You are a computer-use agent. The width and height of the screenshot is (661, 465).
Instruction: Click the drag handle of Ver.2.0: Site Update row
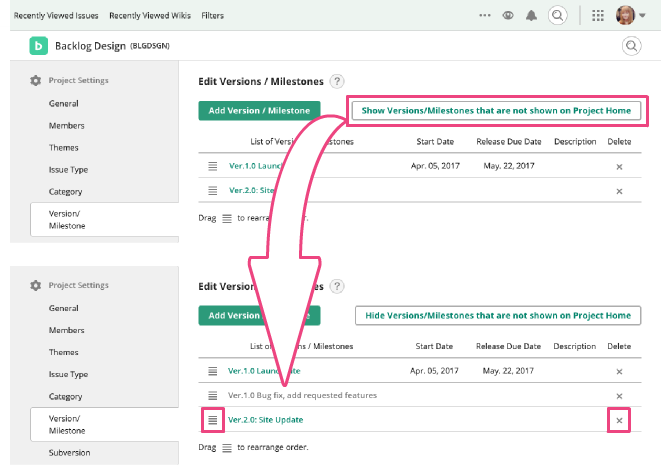click(x=212, y=420)
